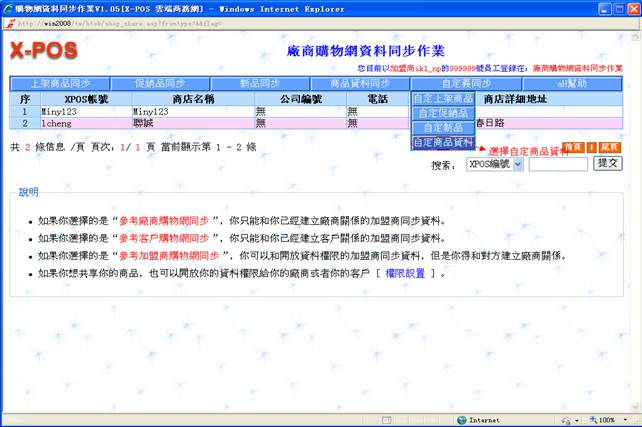Select 自定上架商品 from the dropdown menu
Viewport: 642px width, 427px height.
(443, 99)
